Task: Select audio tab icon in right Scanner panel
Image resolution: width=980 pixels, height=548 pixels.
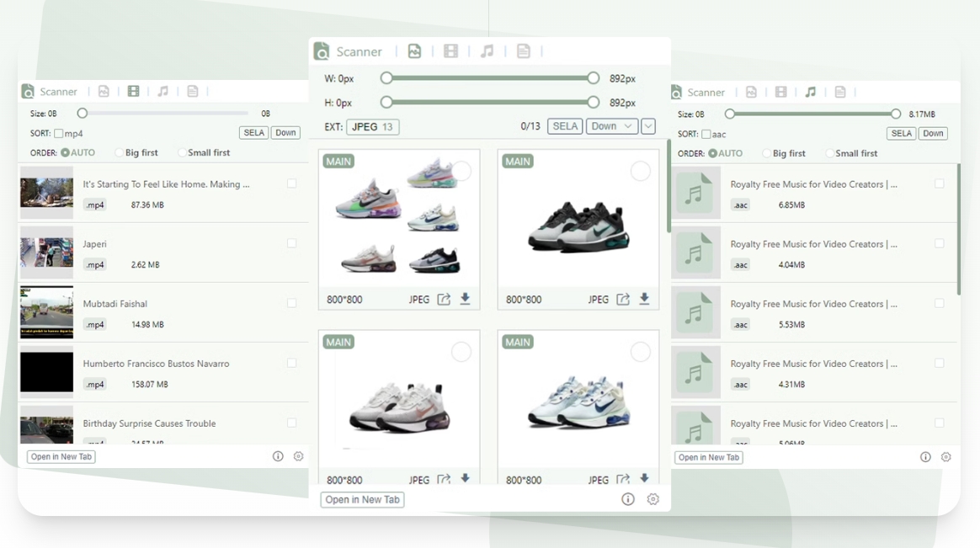Action: [811, 92]
